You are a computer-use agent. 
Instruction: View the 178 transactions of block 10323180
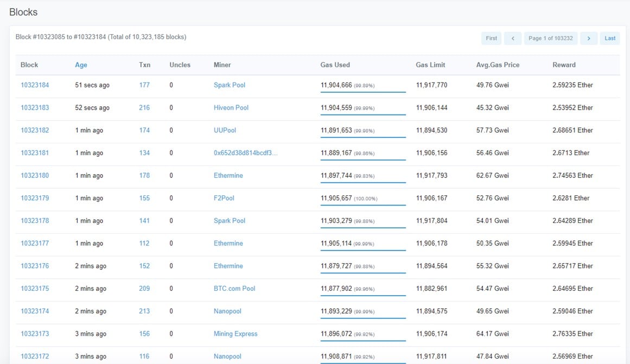pos(144,176)
